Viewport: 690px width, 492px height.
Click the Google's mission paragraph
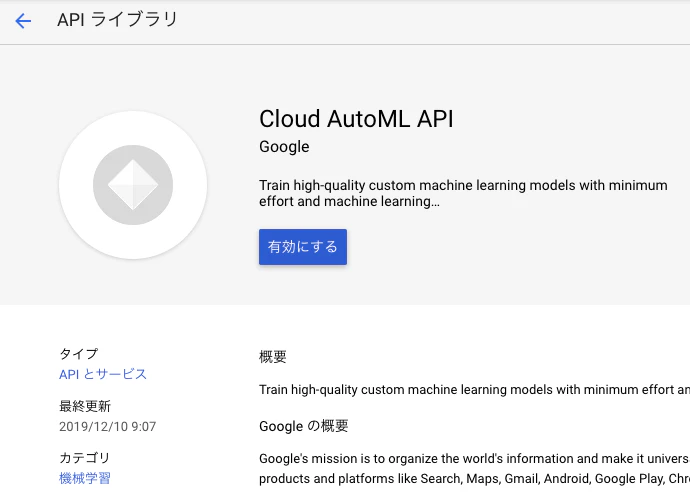coord(474,469)
